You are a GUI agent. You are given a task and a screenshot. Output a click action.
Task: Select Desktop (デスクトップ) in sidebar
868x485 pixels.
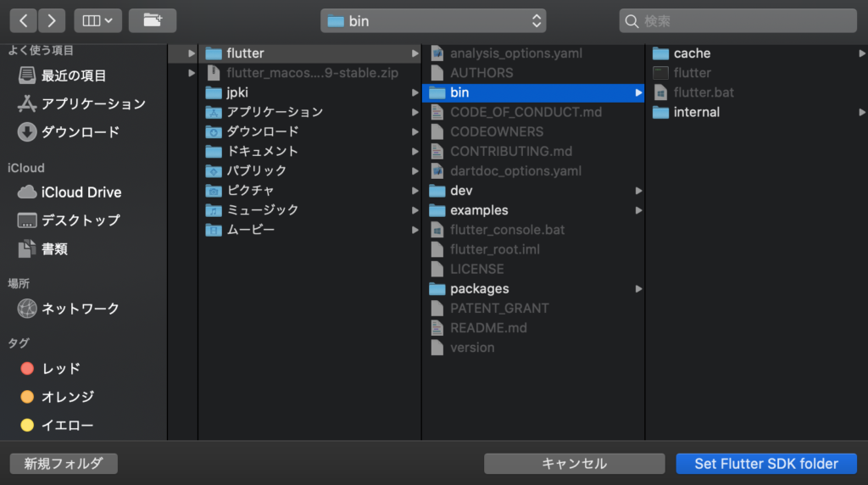(x=69, y=220)
